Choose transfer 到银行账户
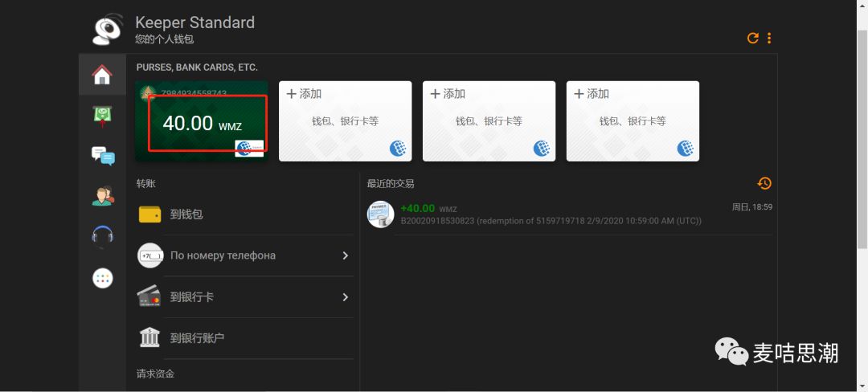Viewport: 868px width, 392px height. [244, 338]
